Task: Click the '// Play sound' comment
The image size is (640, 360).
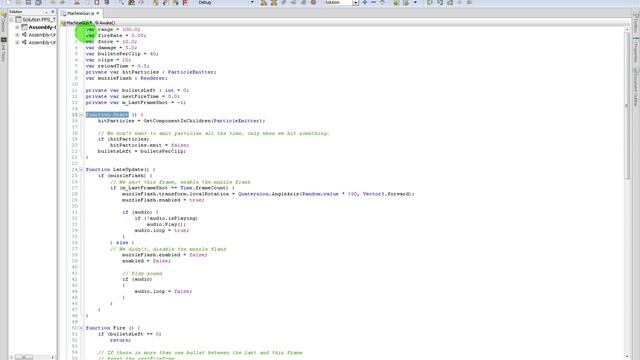Action: pos(142,273)
